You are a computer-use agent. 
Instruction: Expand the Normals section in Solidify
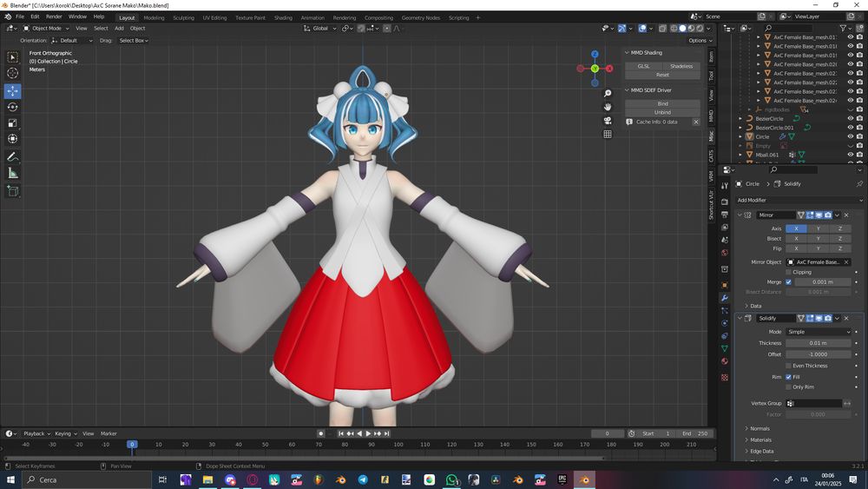pyautogui.click(x=759, y=428)
